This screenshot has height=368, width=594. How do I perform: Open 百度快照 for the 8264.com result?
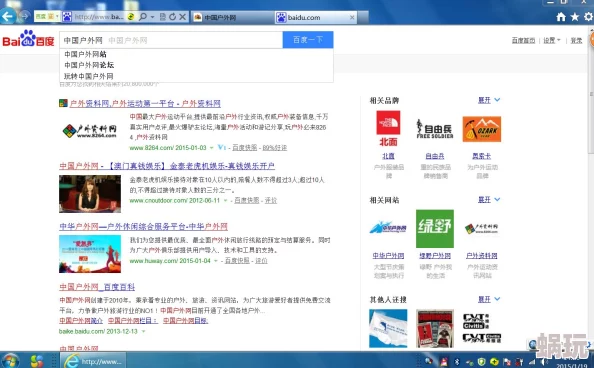(244, 147)
